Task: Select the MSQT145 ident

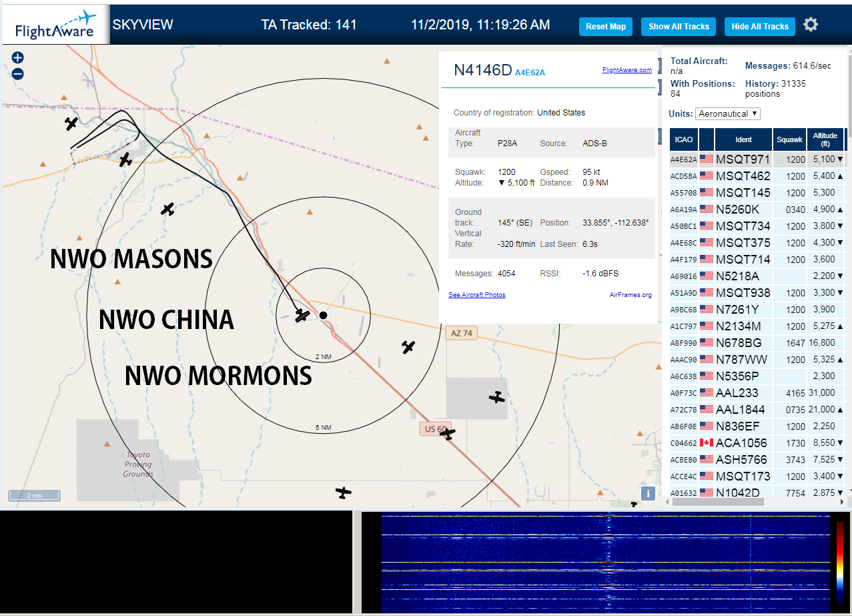Action: tap(743, 193)
